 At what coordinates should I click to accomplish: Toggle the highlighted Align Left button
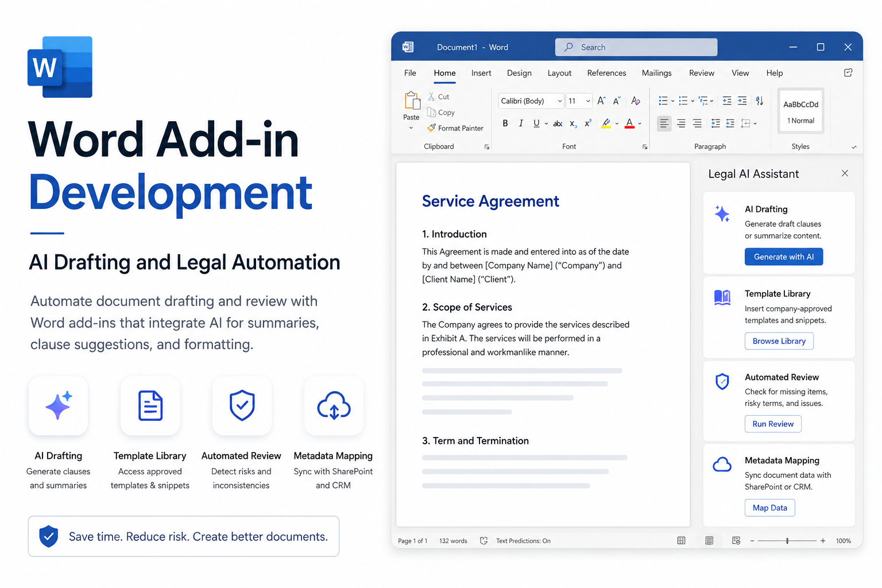coord(664,123)
